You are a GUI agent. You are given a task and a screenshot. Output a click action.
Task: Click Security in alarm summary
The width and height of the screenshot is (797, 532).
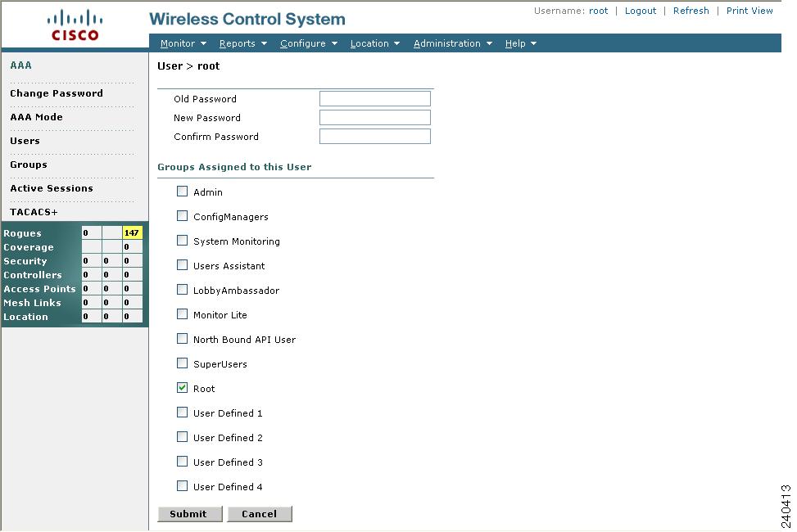pyautogui.click(x=25, y=261)
